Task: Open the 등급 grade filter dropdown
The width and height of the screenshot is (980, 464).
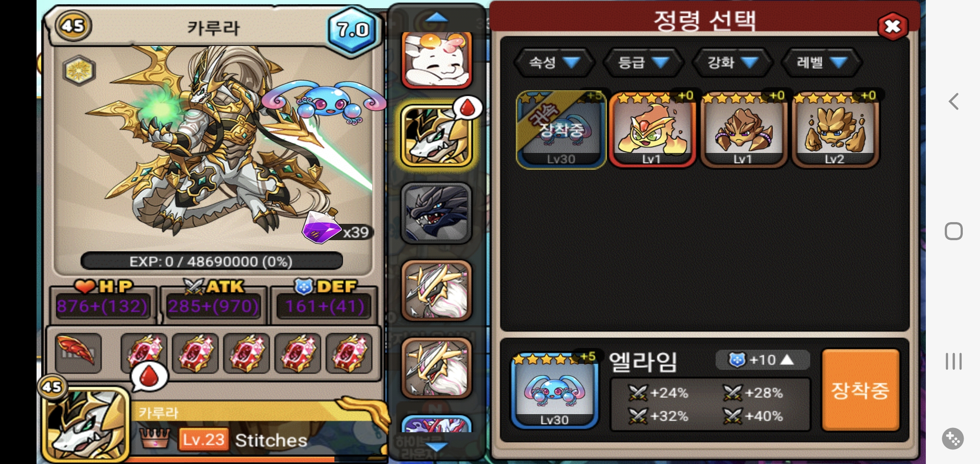Action: (643, 63)
